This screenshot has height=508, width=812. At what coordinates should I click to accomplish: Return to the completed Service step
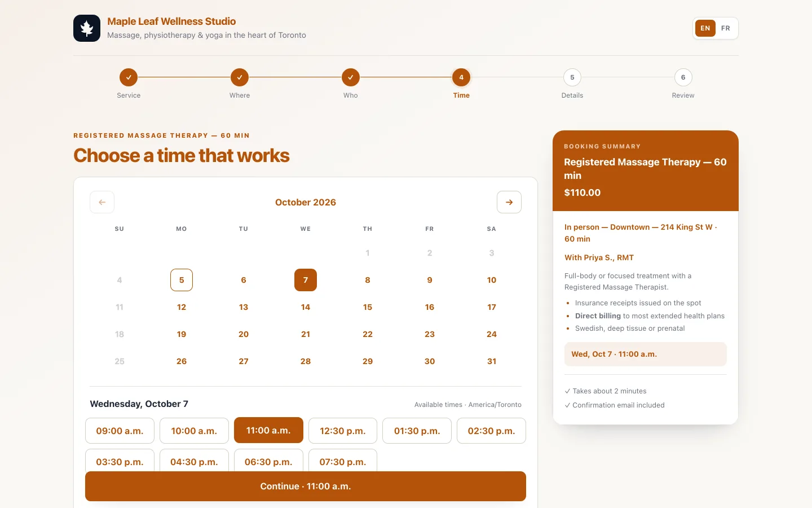(129, 77)
